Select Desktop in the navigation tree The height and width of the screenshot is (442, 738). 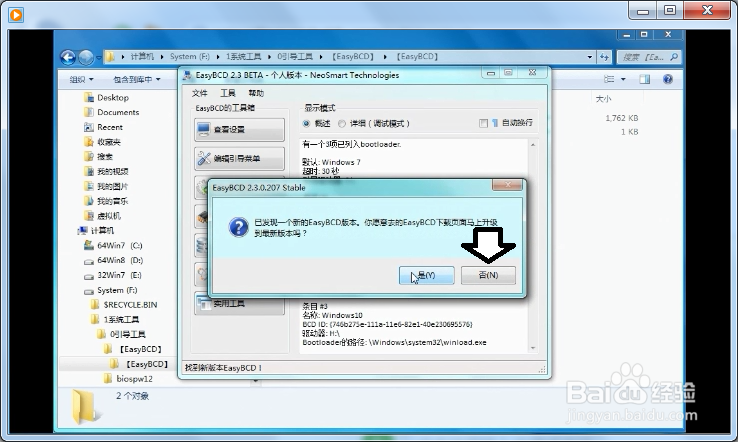point(112,97)
